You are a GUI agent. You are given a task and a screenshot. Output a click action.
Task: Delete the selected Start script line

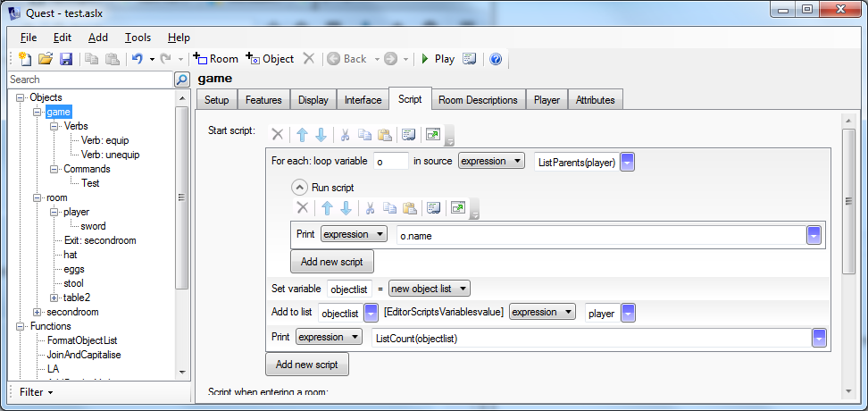(x=277, y=134)
